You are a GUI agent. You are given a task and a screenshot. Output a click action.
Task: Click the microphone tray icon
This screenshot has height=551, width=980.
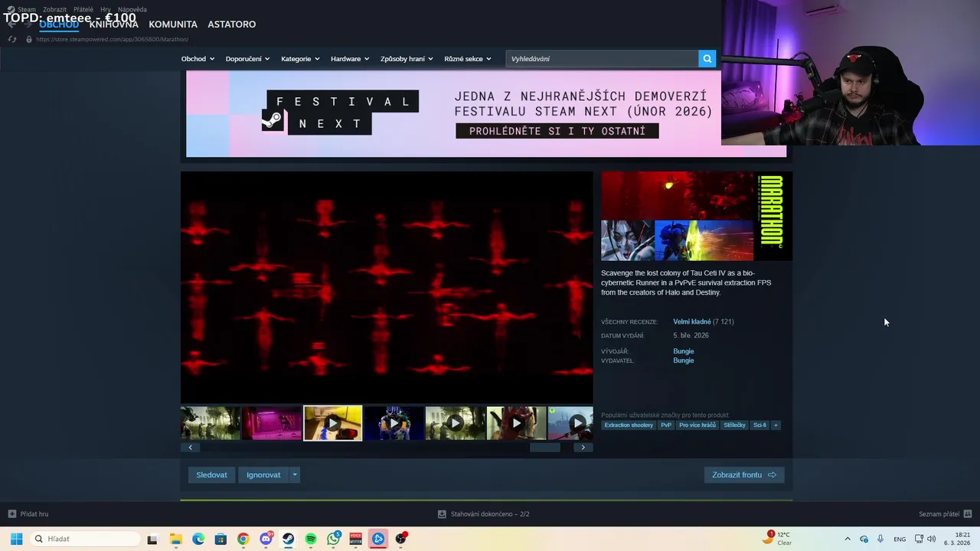[880, 539]
